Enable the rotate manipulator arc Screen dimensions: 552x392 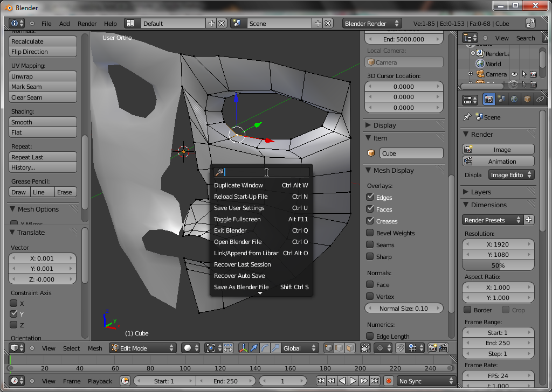click(x=265, y=348)
